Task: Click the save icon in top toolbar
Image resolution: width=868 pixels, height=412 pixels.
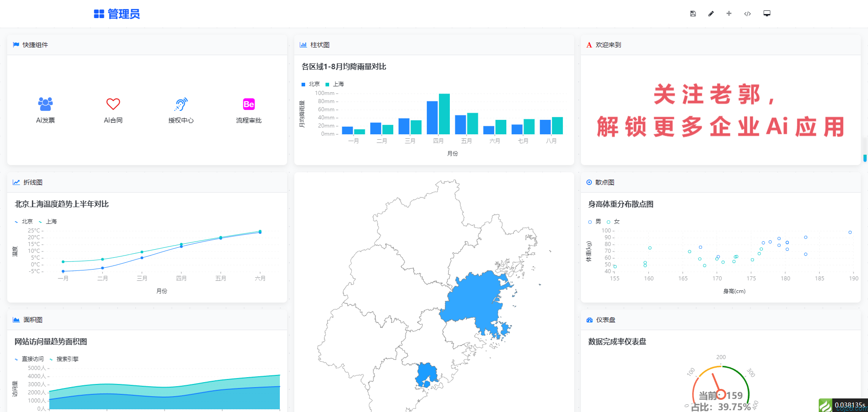Action: 693,14
